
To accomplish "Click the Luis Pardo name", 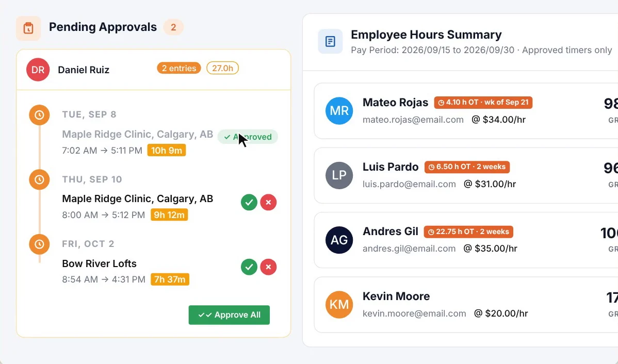I will (391, 167).
